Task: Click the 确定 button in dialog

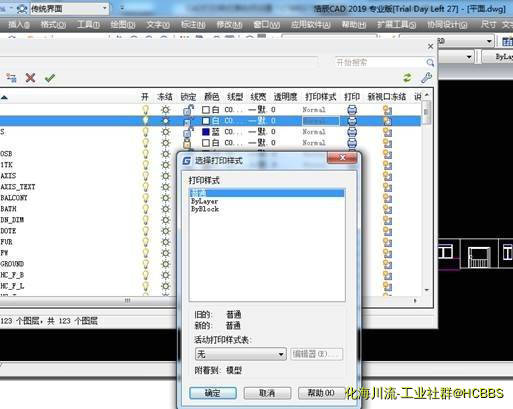Action: pyautogui.click(x=213, y=393)
